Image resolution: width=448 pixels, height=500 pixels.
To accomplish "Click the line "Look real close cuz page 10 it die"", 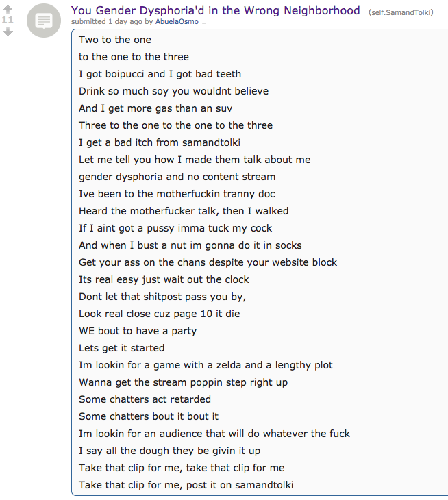I will click(160, 314).
